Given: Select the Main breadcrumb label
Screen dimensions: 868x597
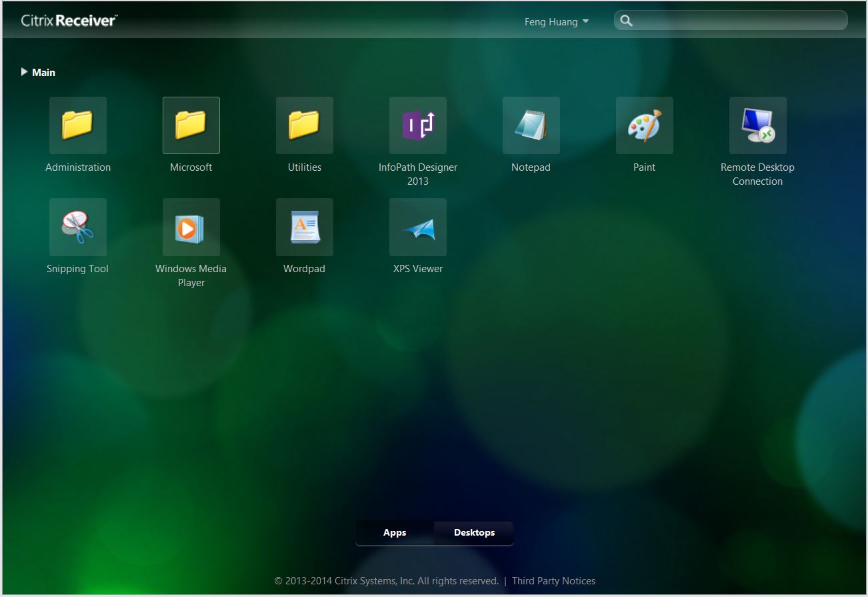Looking at the screenshot, I should coord(44,73).
